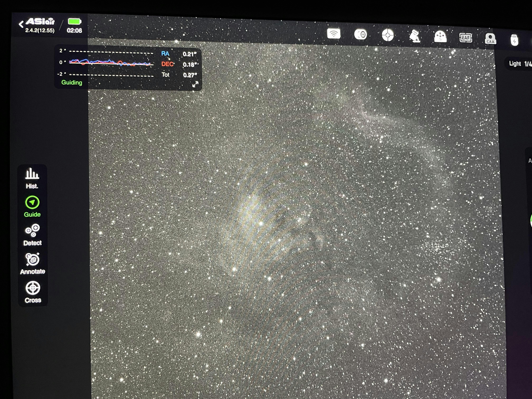Open the main camera settings icon
Viewport: 532px width, 399px height.
pos(360,35)
